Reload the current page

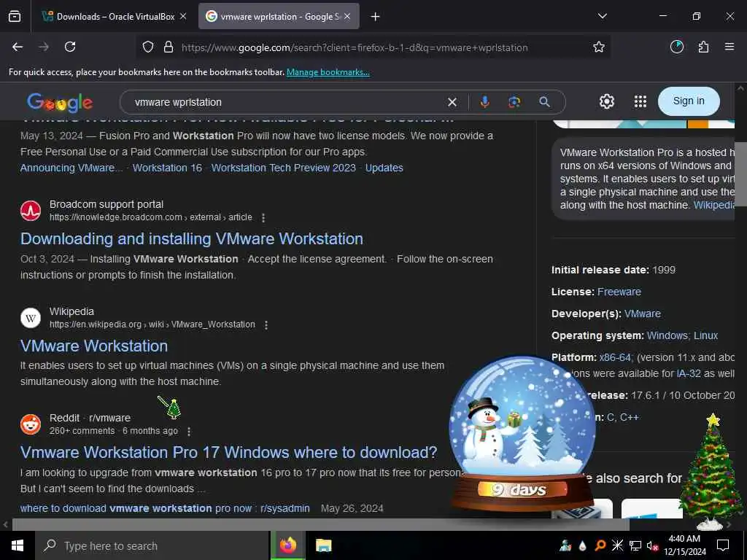pyautogui.click(x=70, y=47)
